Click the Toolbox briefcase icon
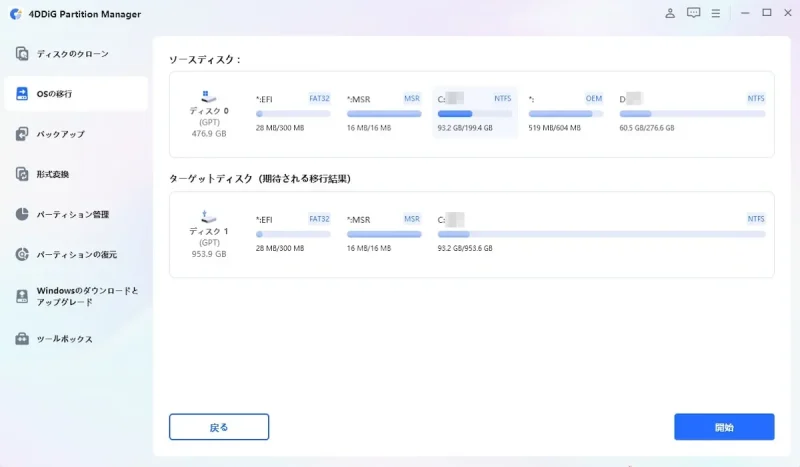The width and height of the screenshot is (800, 467). (22, 338)
